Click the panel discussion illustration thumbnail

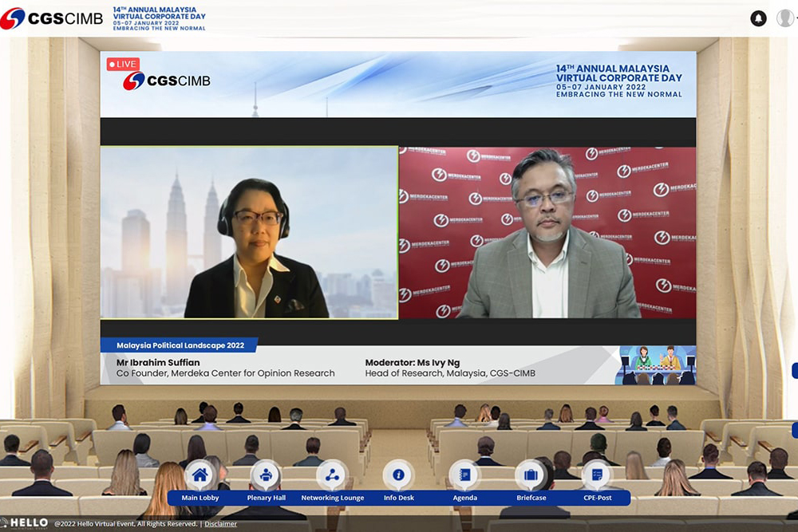(655, 365)
